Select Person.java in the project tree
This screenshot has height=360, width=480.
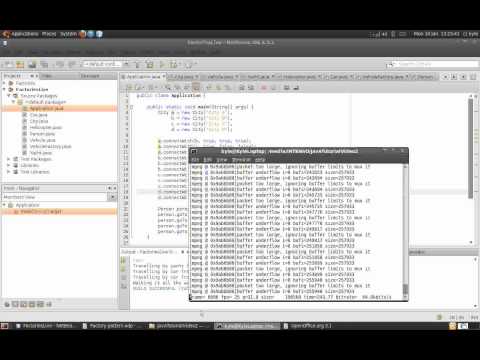pyautogui.click(x=42, y=134)
